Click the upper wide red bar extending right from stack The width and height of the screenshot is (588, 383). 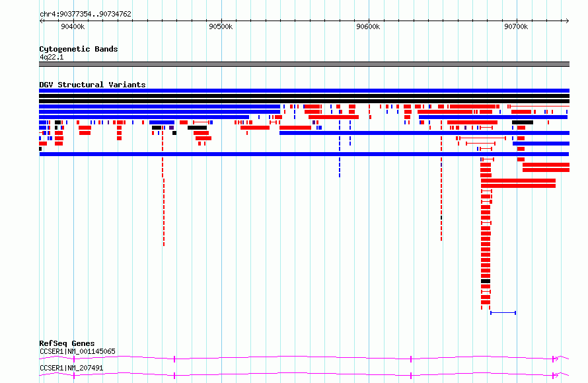coord(518,181)
